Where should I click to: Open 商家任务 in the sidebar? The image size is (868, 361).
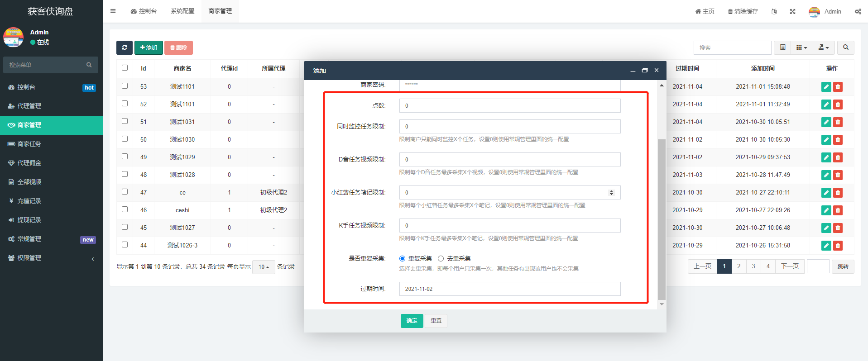point(29,144)
